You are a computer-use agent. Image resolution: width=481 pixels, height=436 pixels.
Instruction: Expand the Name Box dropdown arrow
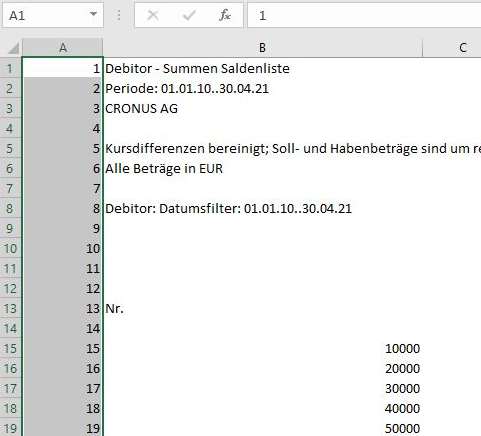pos(94,15)
